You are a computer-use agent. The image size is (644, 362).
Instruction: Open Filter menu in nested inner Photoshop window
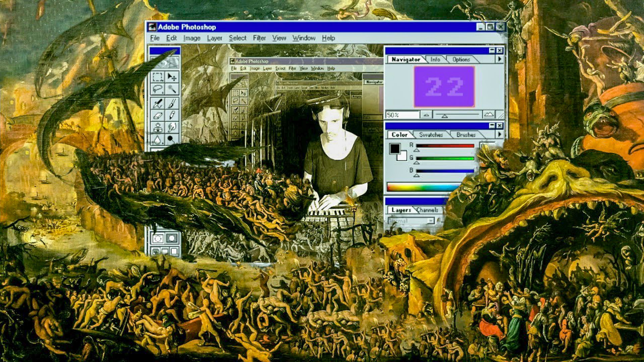coord(292,68)
